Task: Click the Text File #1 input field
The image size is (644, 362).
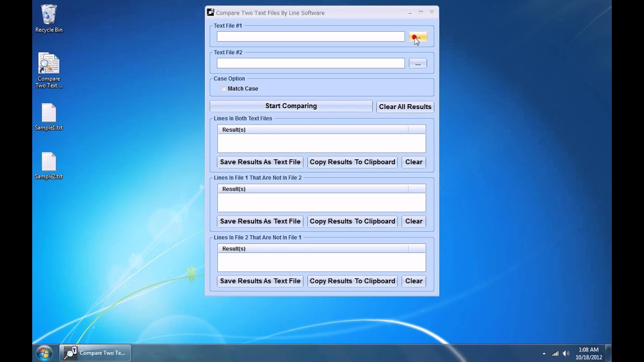Action: pyautogui.click(x=310, y=36)
